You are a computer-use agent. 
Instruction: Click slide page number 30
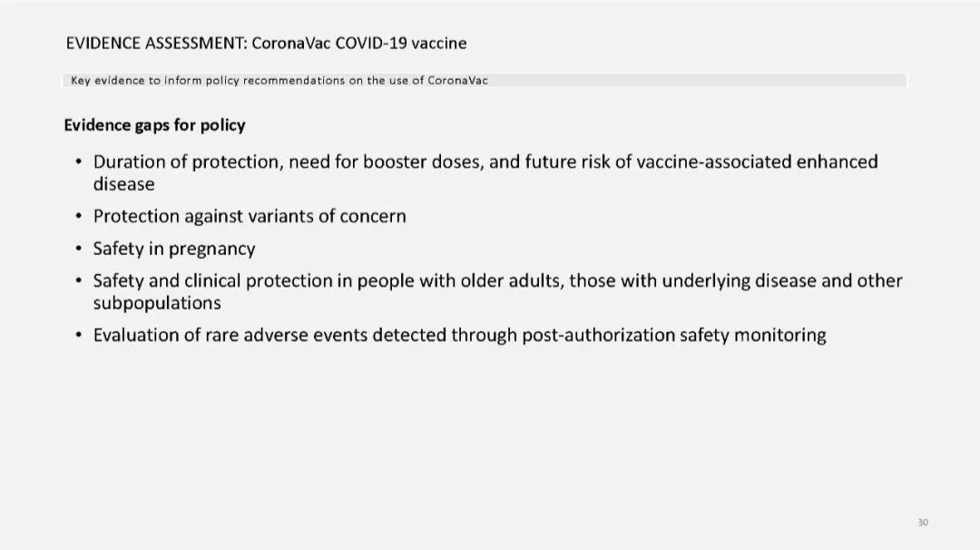(923, 522)
